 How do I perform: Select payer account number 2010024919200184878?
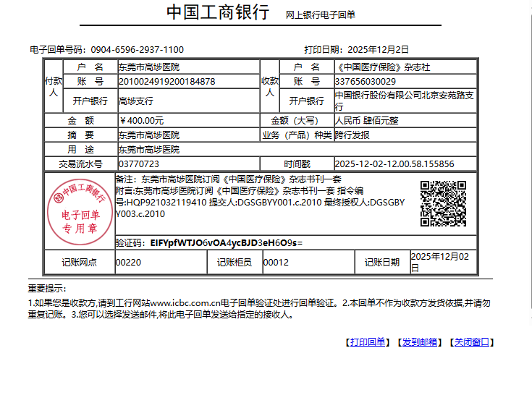click(x=167, y=82)
